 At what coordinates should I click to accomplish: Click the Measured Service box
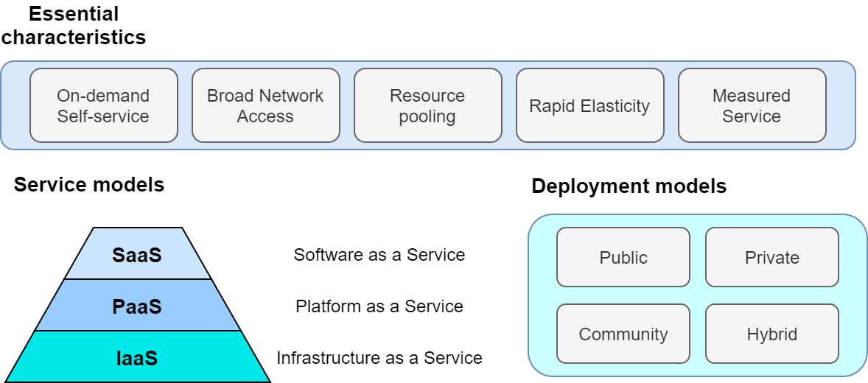pos(752,105)
